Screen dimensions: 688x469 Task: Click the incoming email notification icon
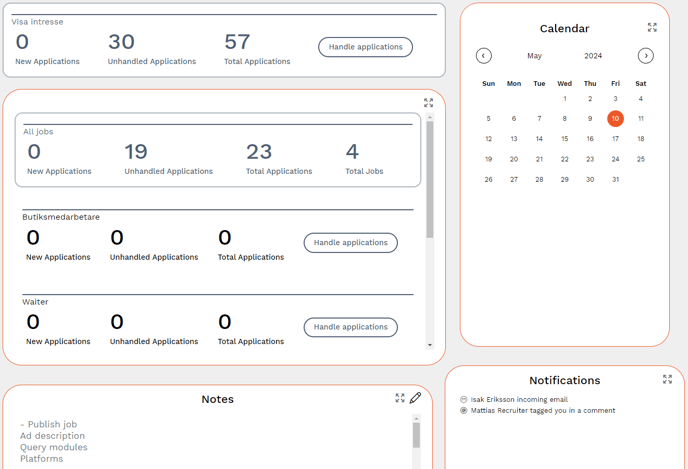[464, 400]
